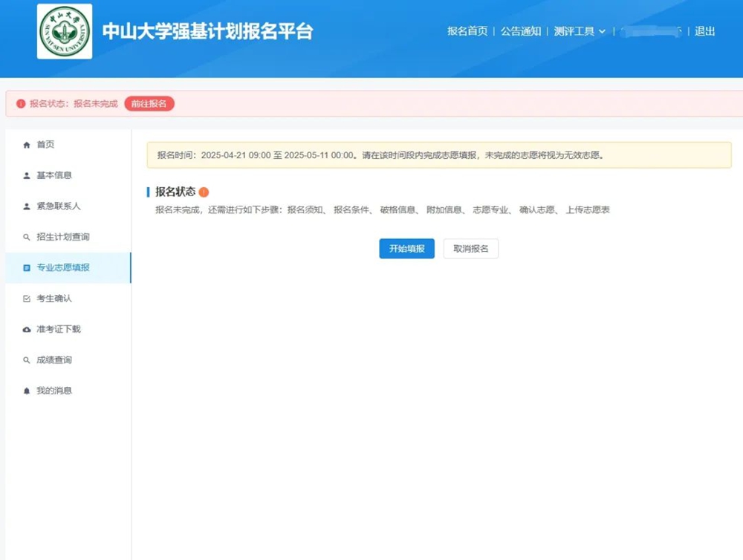The height and width of the screenshot is (560, 743).
Task: Click the Sun Yat-sen University logo
Action: (65, 31)
